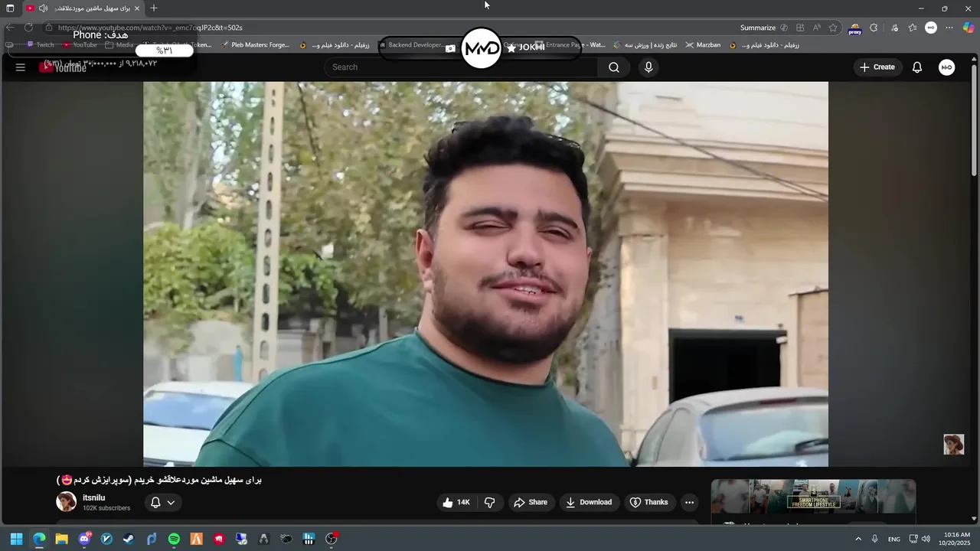Mute the tab with speaker icon
The width and height of the screenshot is (980, 551).
pos(43,8)
